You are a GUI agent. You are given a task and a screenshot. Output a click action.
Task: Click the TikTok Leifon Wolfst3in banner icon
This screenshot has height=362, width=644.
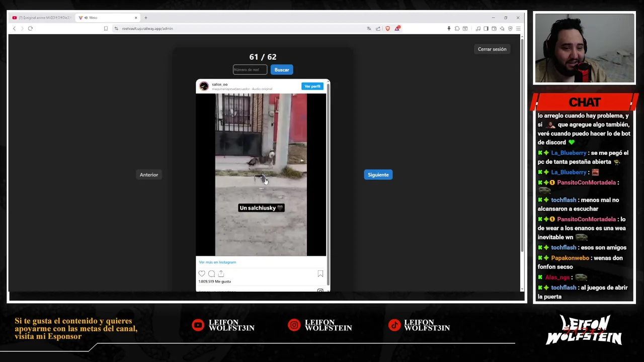(395, 325)
